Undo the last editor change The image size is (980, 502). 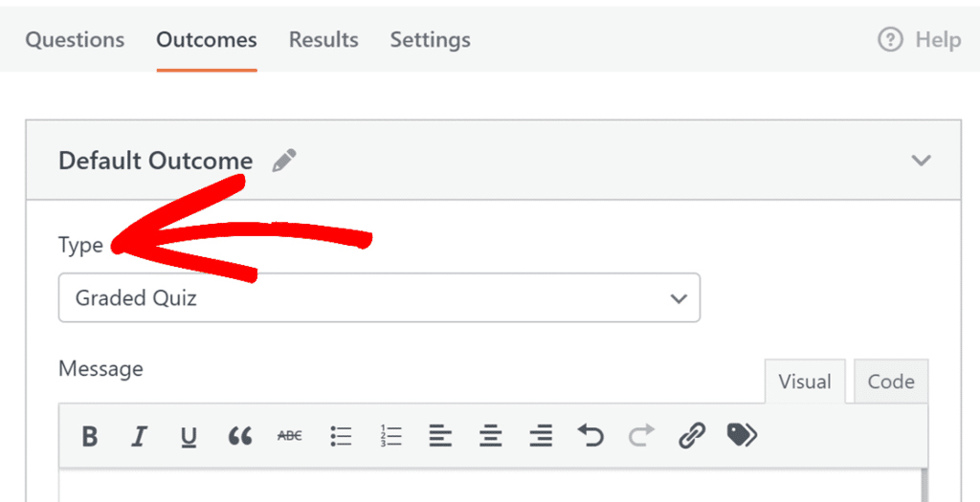590,437
